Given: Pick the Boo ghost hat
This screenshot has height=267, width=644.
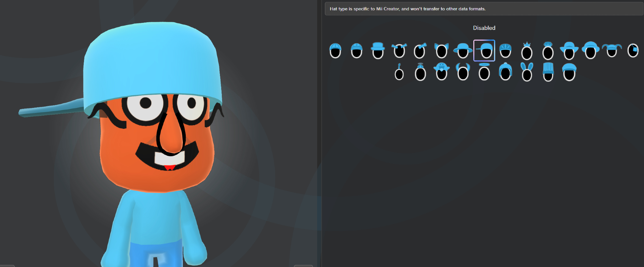Looking at the screenshot, I should (441, 72).
